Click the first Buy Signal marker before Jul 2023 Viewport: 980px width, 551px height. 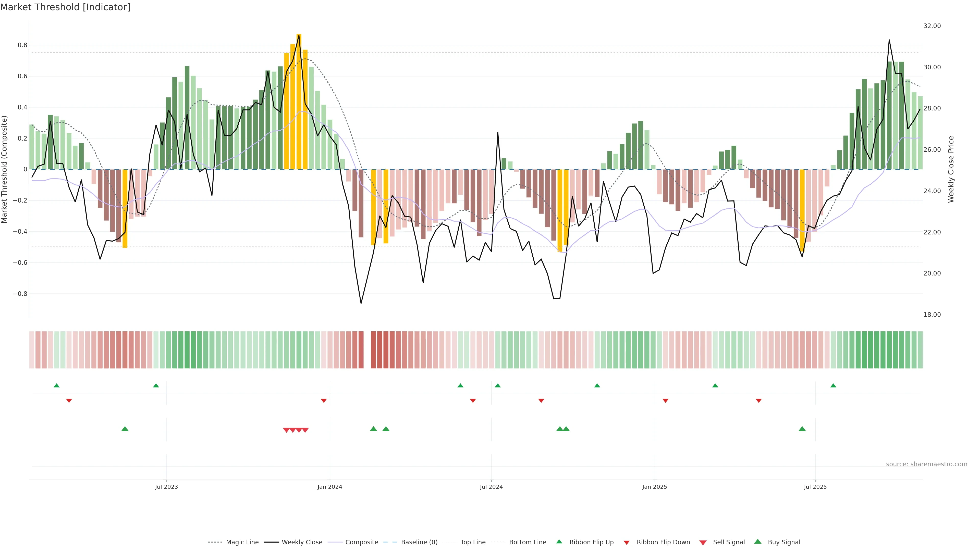(x=125, y=429)
